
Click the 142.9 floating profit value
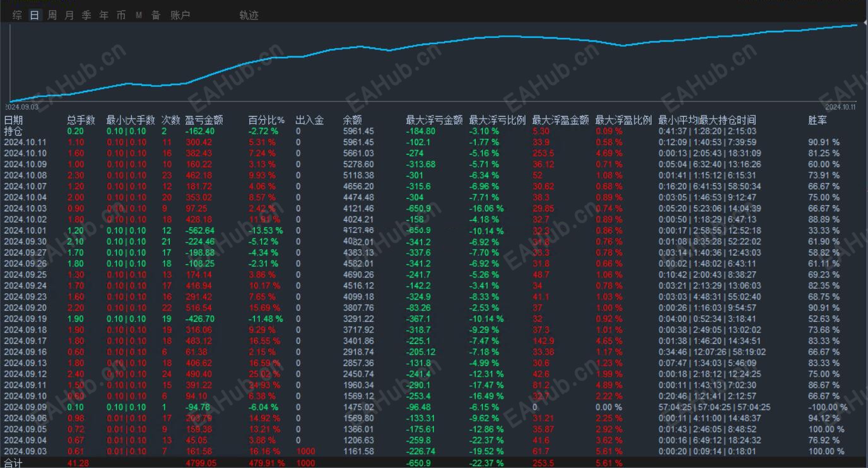542,341
